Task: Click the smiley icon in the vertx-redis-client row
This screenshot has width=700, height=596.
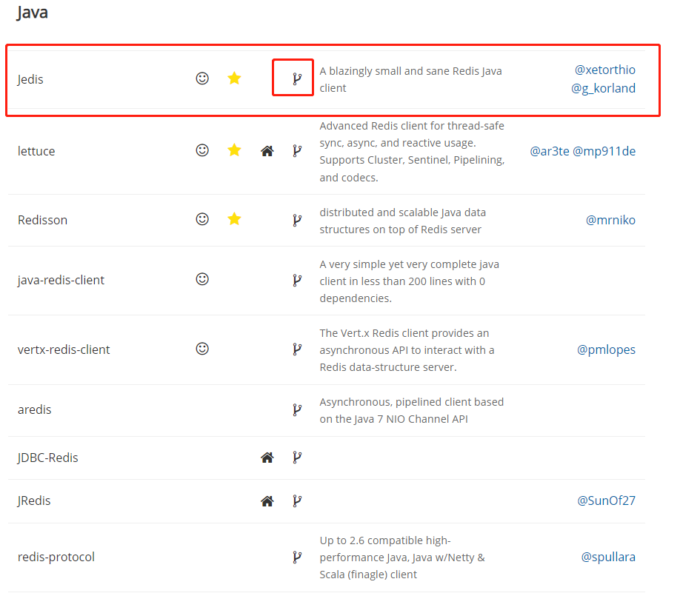Action: (202, 349)
